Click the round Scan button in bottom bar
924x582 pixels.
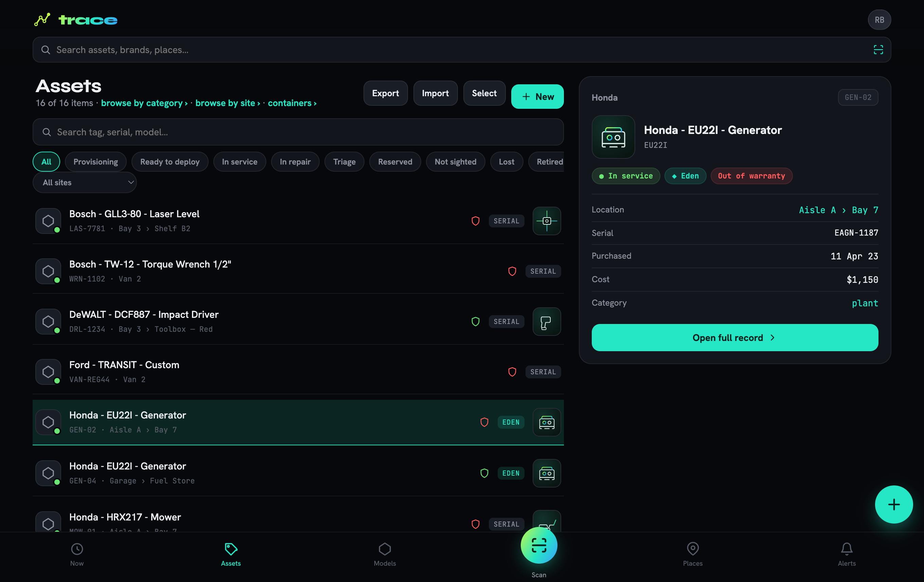(539, 545)
